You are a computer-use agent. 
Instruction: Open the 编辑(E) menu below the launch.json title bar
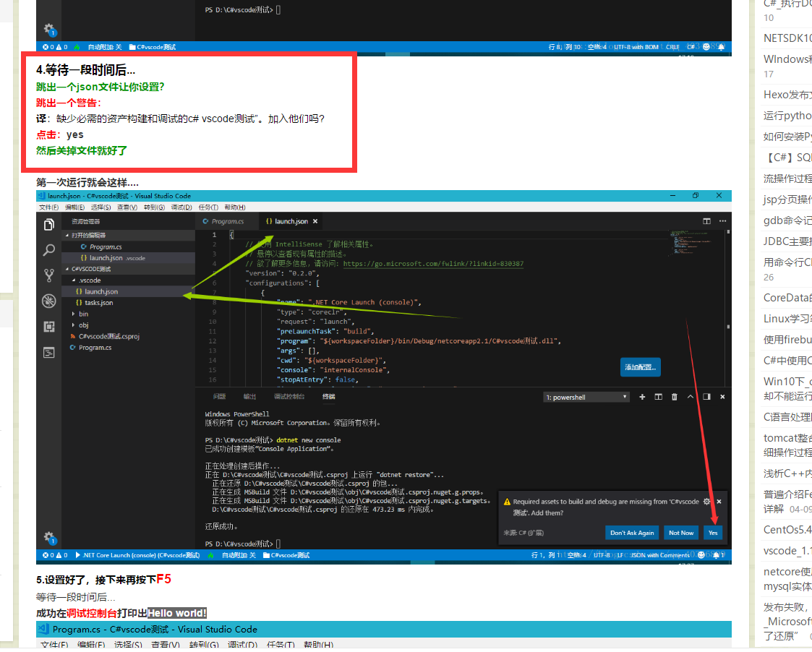(74, 207)
